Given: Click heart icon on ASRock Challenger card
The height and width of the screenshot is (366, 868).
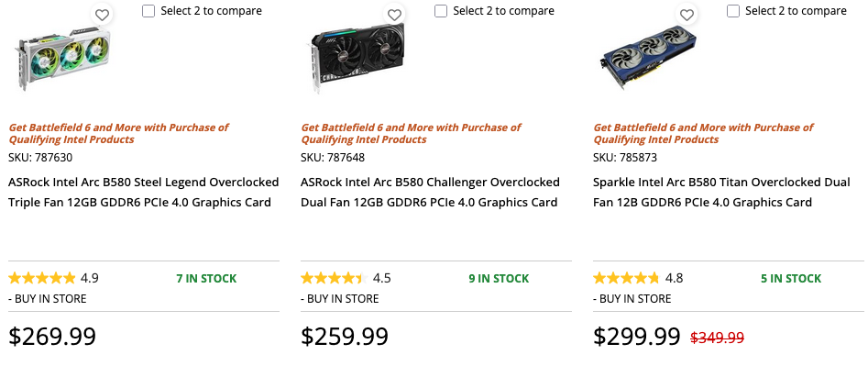Looking at the screenshot, I should tap(394, 15).
